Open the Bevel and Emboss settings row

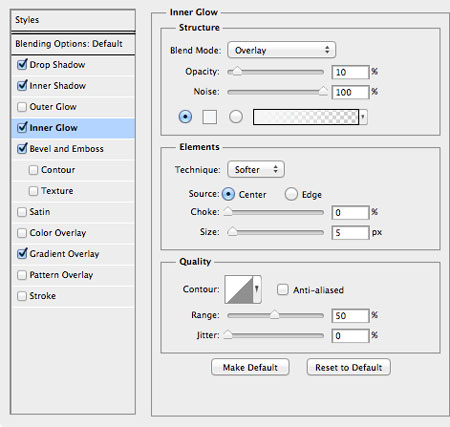tap(73, 149)
